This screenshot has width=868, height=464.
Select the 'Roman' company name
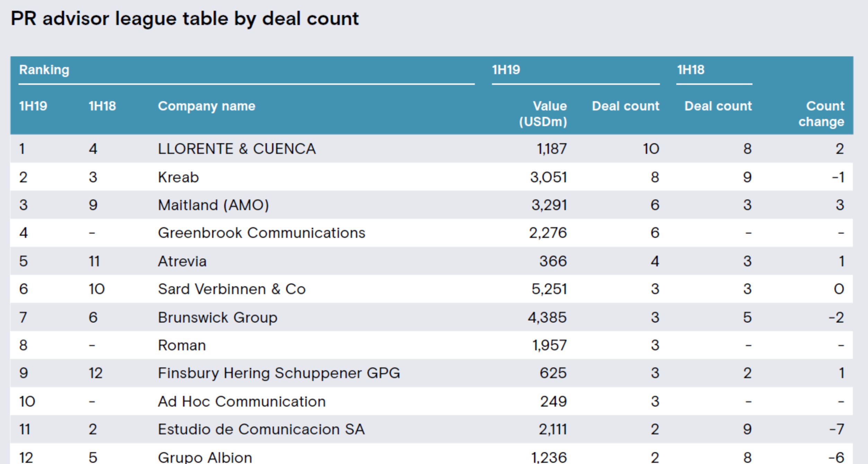tap(182, 346)
